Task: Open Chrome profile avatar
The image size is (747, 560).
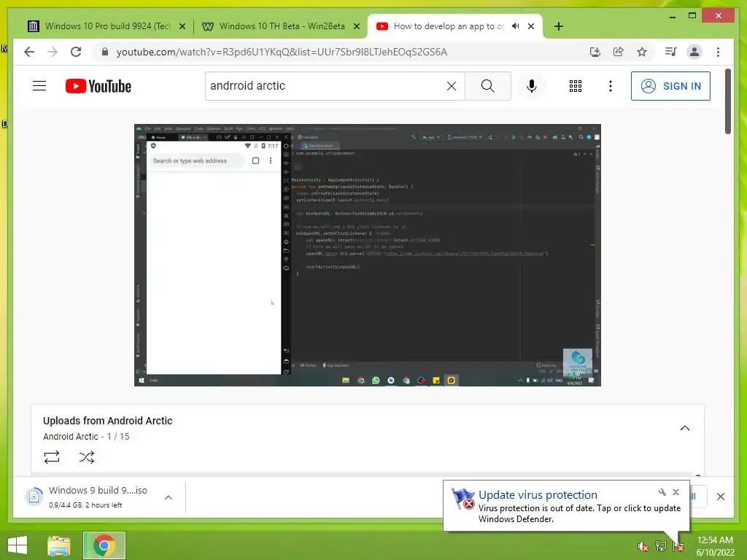Action: 694,52
